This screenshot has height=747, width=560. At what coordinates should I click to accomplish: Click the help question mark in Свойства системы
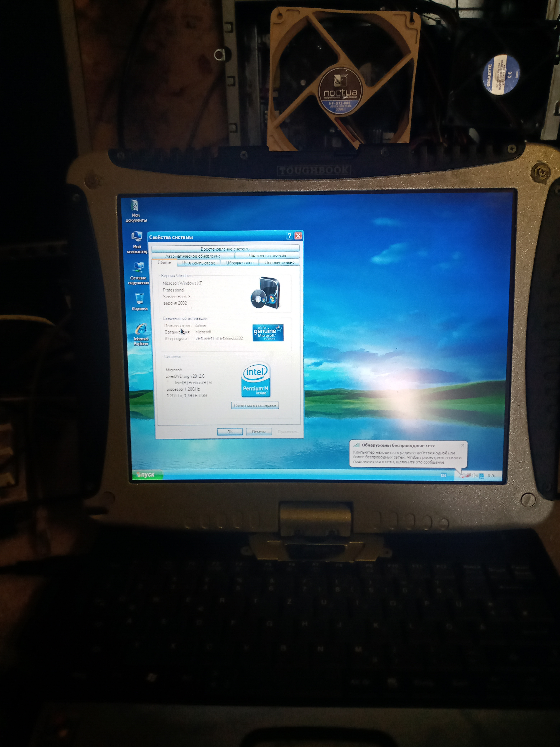coord(289,236)
